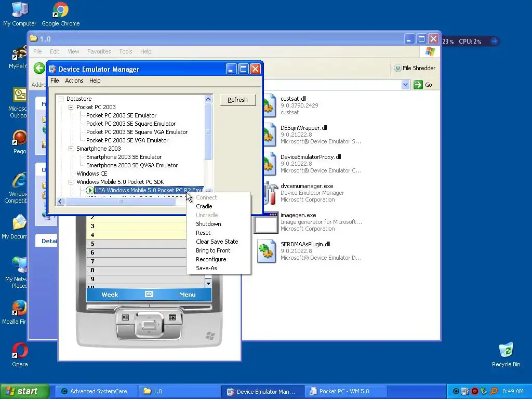Click the red tray icon in system tray
532x399 pixels.
475,391
